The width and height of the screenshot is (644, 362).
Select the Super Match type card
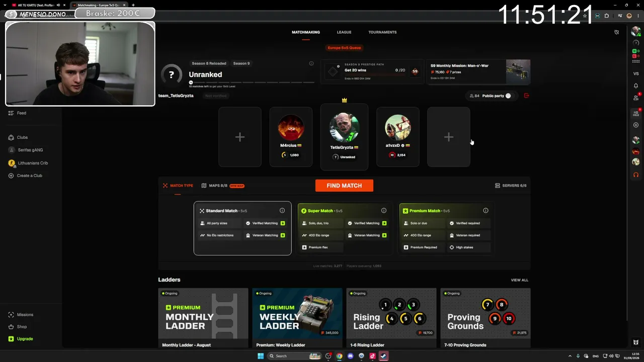point(344,228)
